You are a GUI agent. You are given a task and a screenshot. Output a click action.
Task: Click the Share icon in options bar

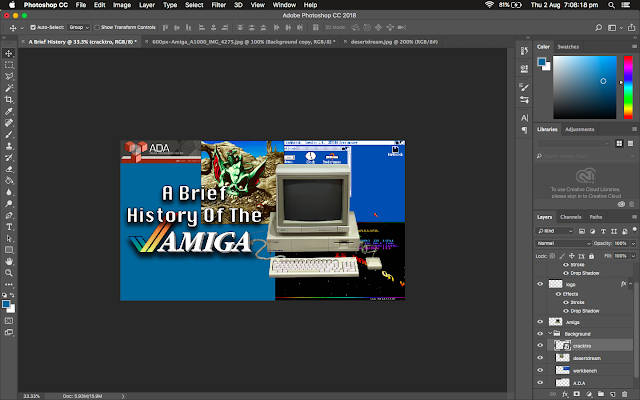click(631, 28)
